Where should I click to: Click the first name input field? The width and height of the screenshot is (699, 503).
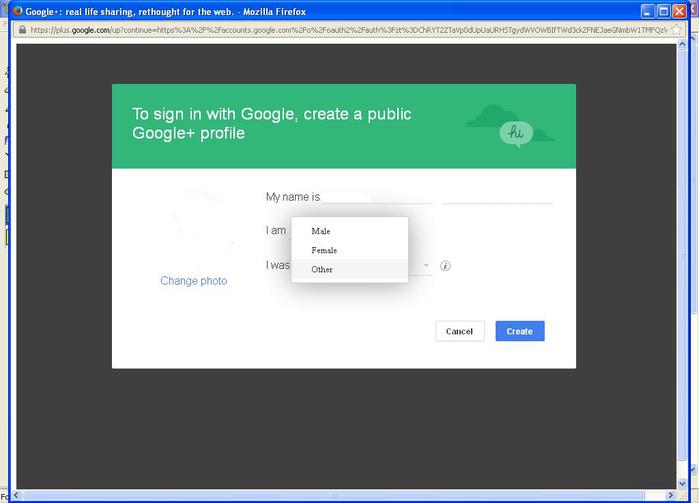point(378,197)
